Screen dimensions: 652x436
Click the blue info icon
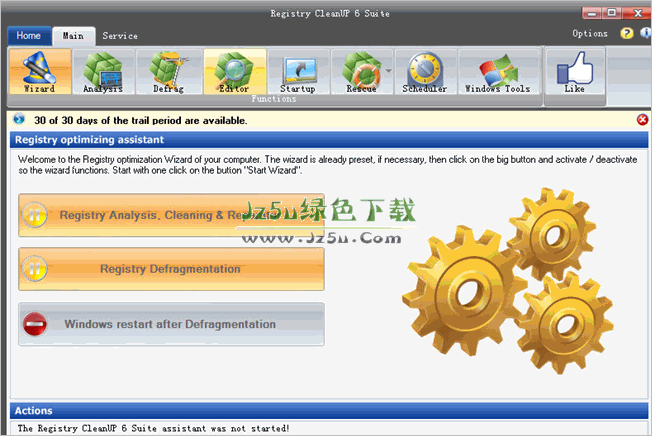point(646,33)
